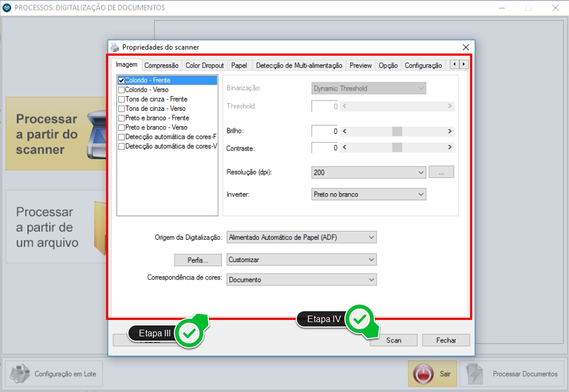
Task: Open the Detecção de Multi-alimentação tab
Action: 299,66
